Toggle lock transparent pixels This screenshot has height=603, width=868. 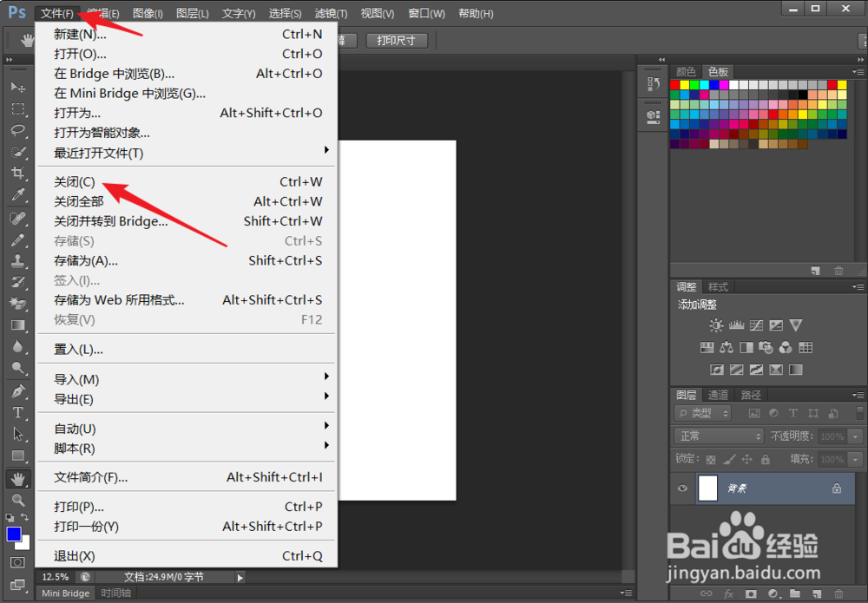click(x=712, y=459)
